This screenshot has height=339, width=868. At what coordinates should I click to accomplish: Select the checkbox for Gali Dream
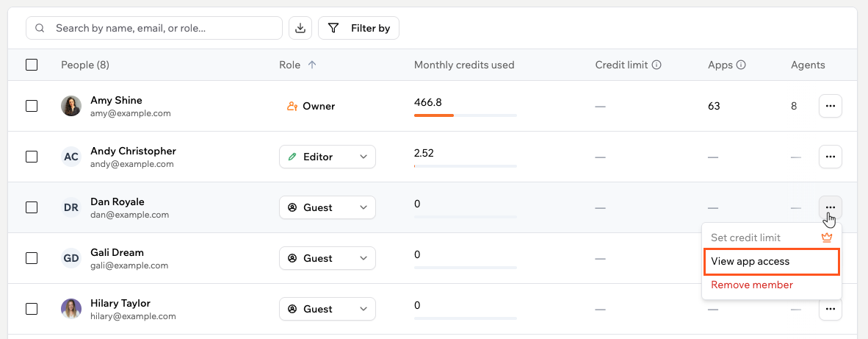[32, 258]
